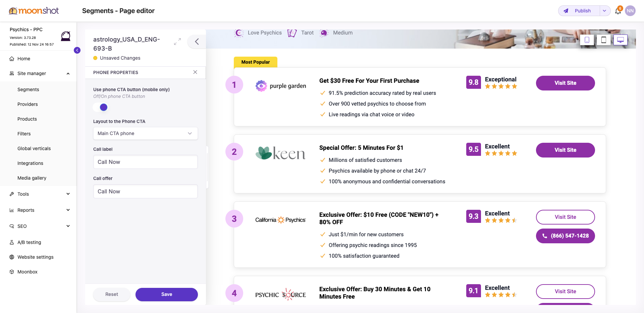Go to Home

24,59
